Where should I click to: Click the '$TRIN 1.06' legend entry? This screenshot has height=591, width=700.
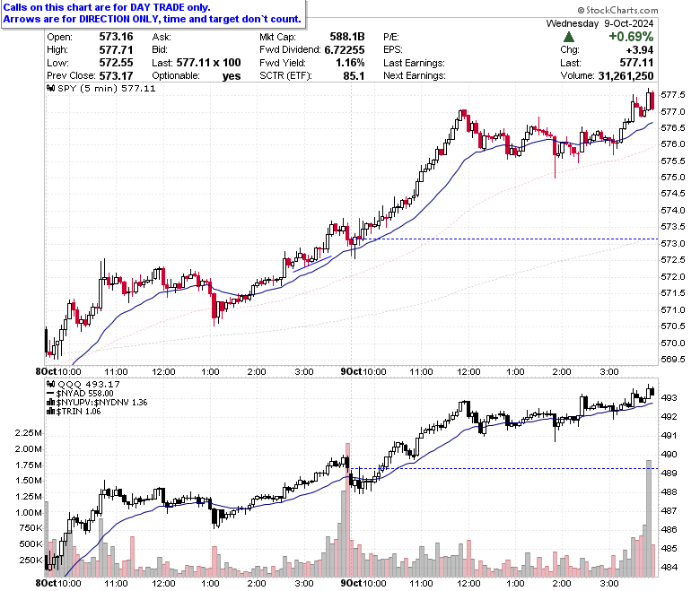point(79,412)
